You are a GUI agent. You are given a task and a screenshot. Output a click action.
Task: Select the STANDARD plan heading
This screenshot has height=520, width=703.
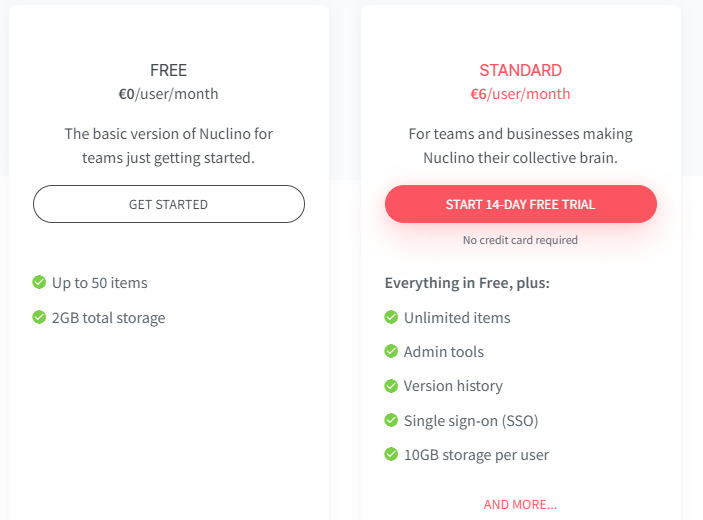click(521, 70)
